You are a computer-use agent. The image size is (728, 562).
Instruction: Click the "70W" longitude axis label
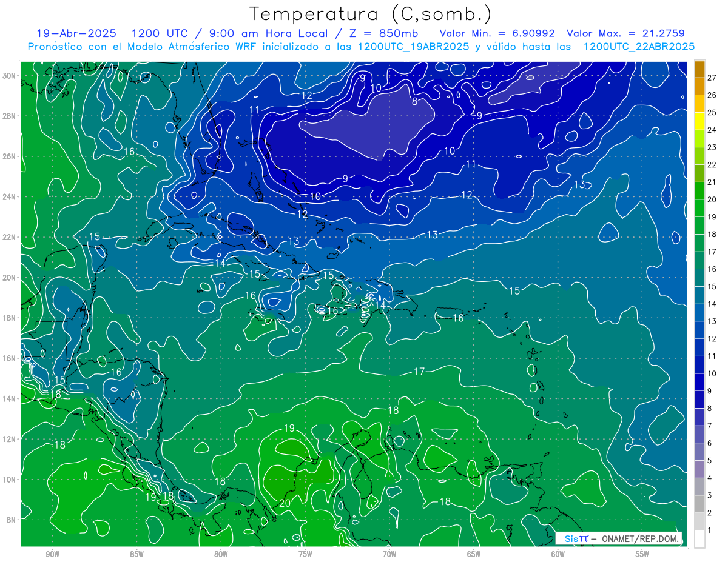point(389,554)
